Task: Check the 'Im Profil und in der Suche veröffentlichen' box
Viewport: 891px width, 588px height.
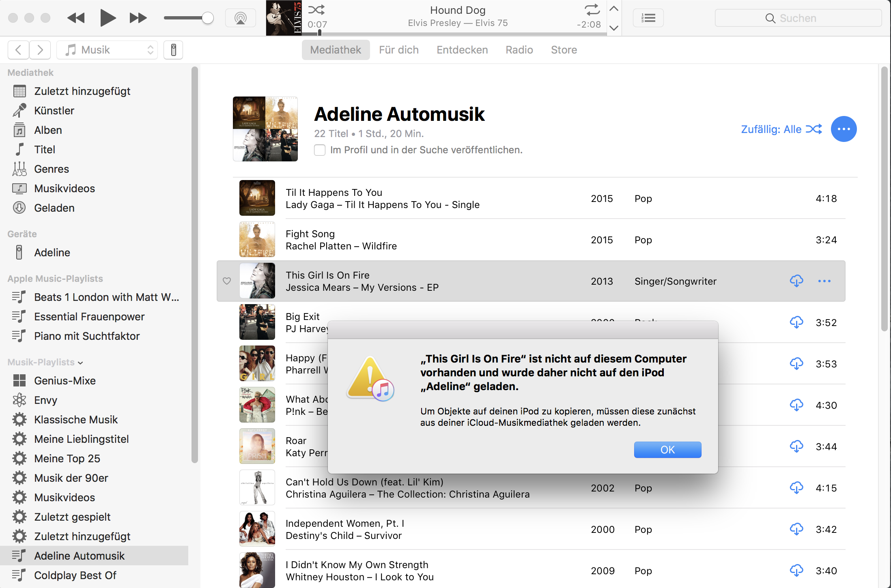Action: tap(320, 150)
